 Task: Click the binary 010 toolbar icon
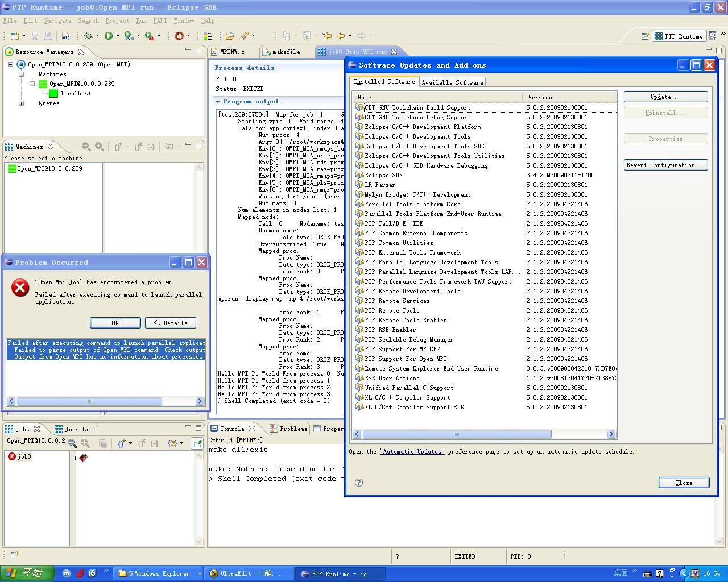tap(66, 36)
